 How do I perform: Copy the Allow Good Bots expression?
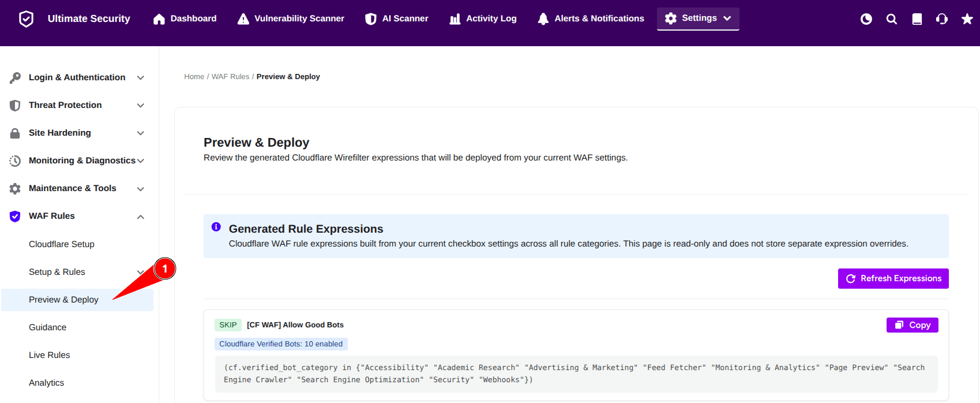(913, 325)
